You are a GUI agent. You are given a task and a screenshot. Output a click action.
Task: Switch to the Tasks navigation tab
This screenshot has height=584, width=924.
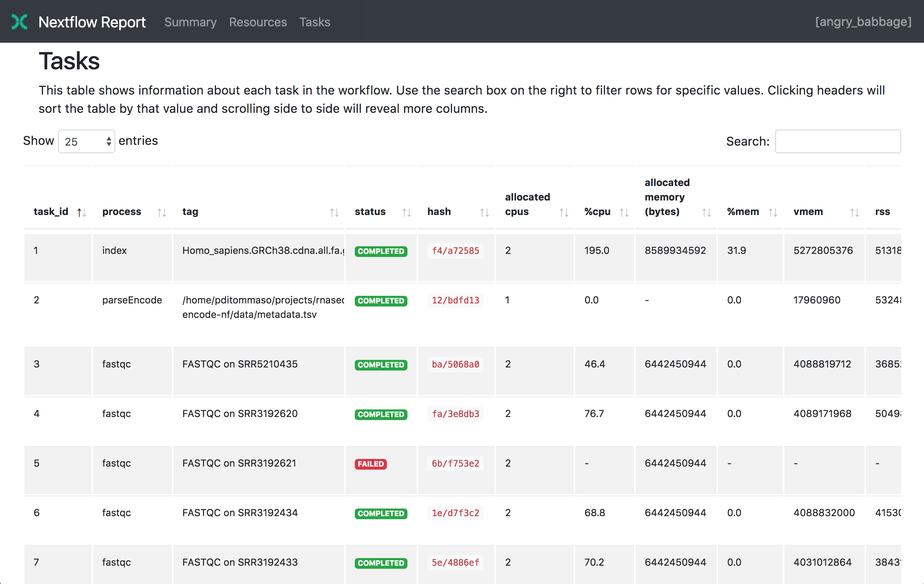point(315,22)
